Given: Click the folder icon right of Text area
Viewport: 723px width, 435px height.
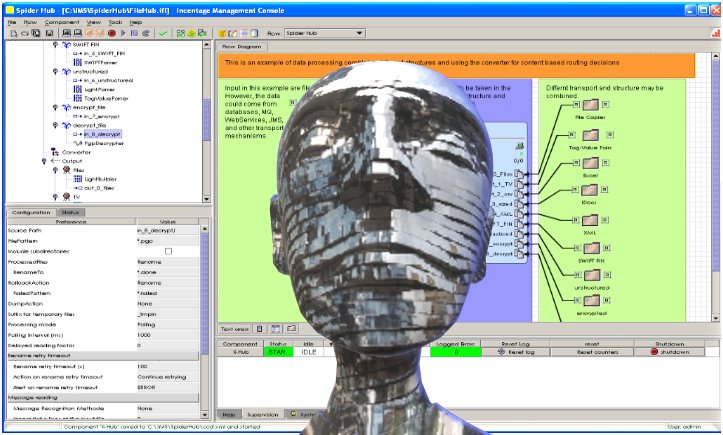Looking at the screenshot, I should point(291,329).
